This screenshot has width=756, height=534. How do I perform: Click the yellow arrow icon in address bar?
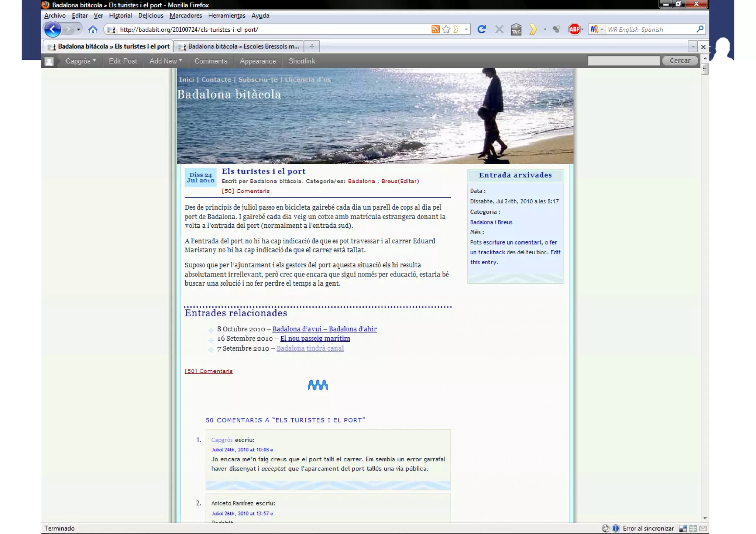456,30
